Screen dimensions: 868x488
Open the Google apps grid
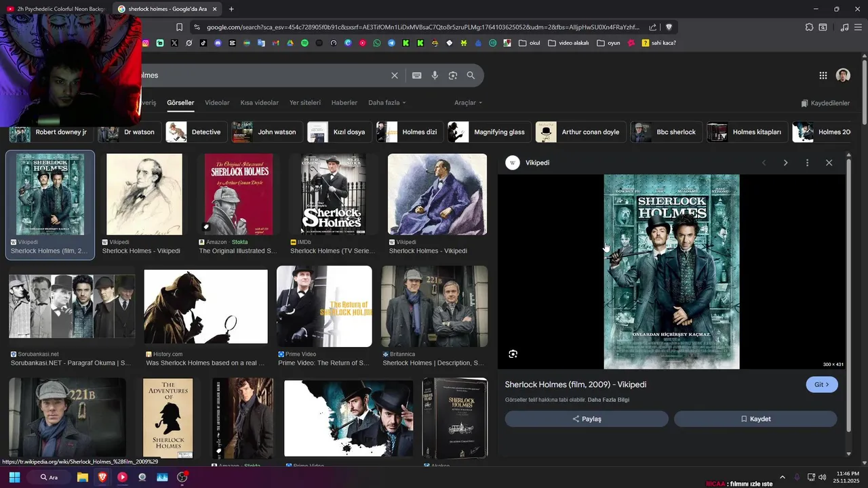tap(823, 75)
